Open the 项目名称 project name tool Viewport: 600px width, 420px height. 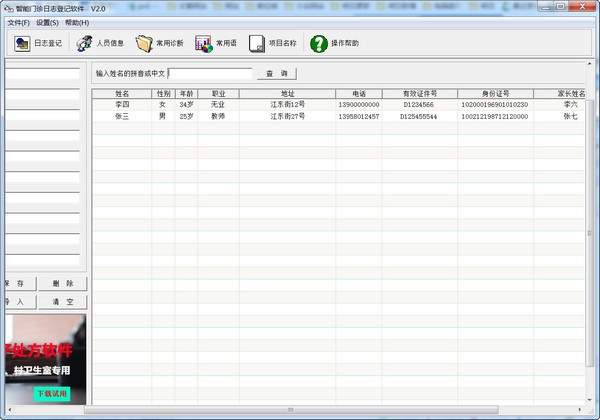pyautogui.click(x=274, y=43)
